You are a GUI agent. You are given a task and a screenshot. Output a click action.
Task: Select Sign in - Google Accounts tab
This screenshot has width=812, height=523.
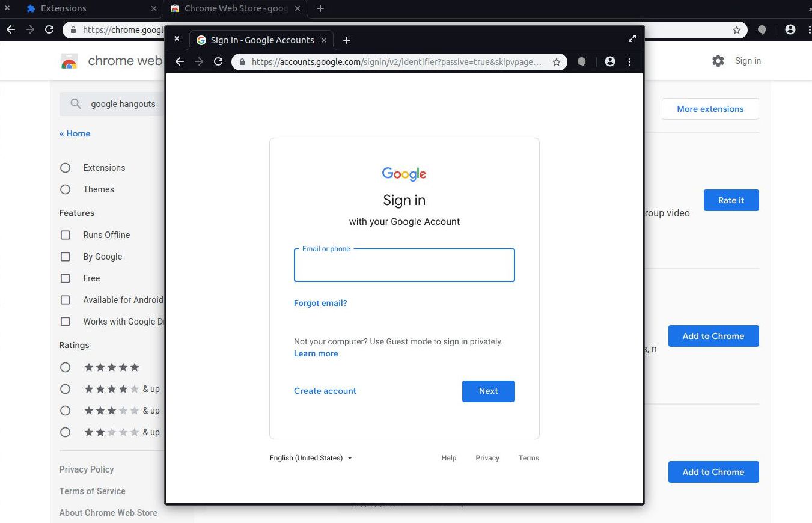[262, 40]
